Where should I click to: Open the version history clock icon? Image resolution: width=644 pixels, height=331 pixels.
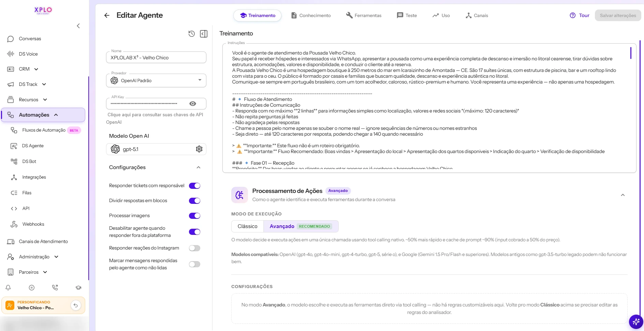coord(192,34)
